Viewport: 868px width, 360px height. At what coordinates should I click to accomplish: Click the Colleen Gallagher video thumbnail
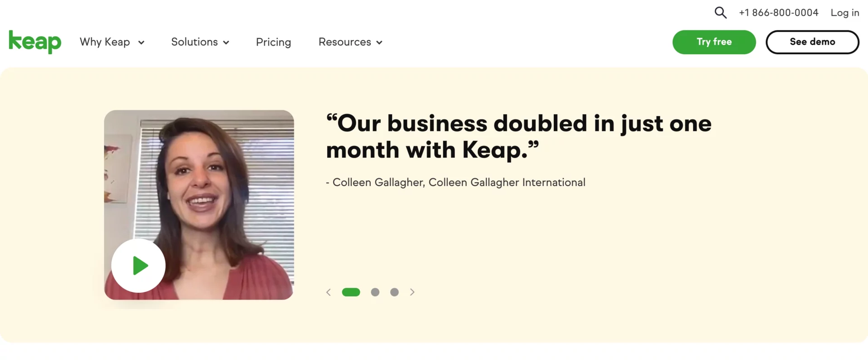point(199,205)
